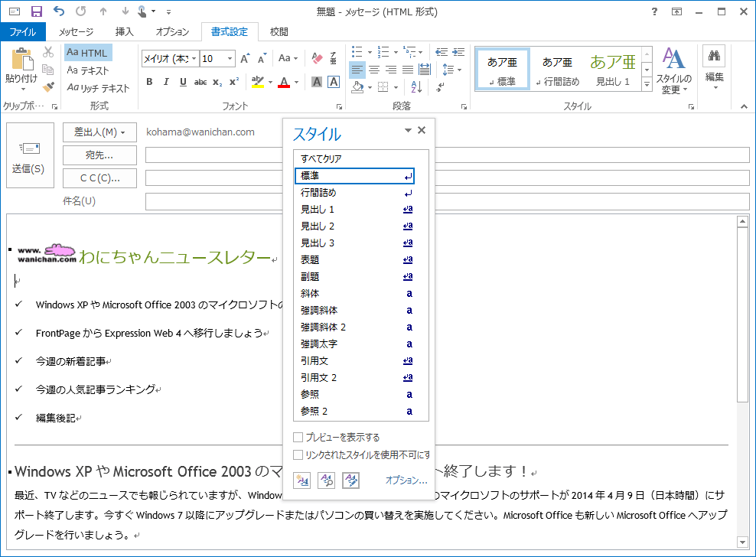Click the increase indent icon
This screenshot has height=557, width=756.
458,51
